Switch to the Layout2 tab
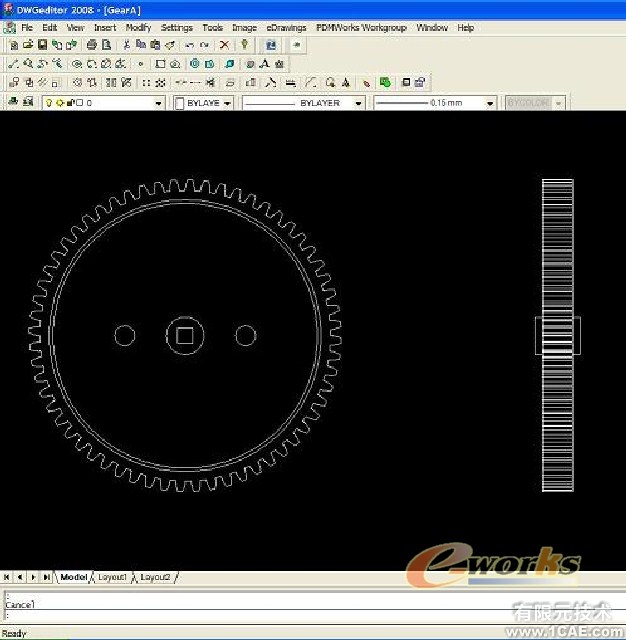 [155, 577]
